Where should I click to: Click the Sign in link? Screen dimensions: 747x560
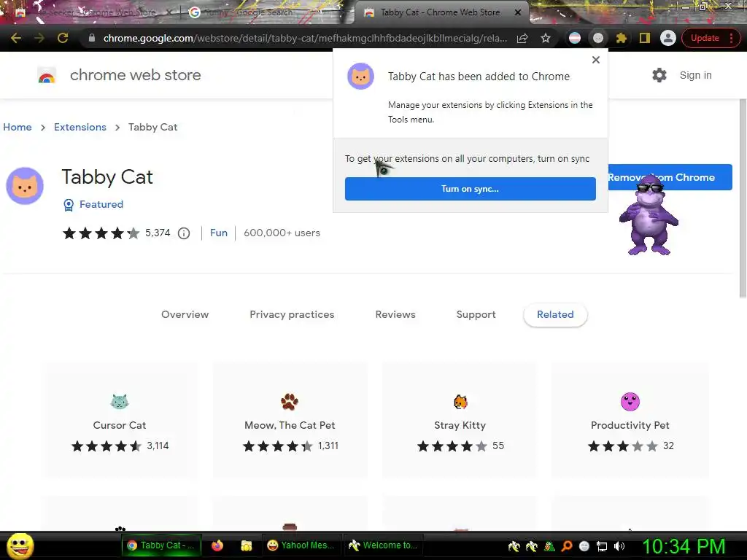click(x=695, y=75)
